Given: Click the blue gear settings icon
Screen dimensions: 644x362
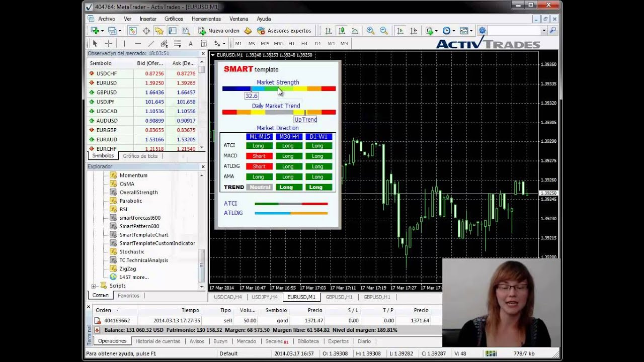Looking at the screenshot, I should tap(482, 31).
